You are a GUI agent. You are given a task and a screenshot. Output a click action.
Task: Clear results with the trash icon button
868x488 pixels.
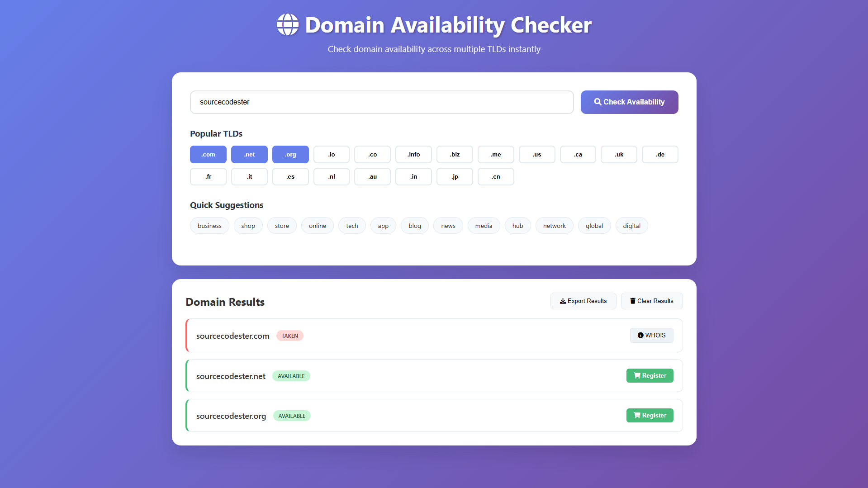pos(651,301)
